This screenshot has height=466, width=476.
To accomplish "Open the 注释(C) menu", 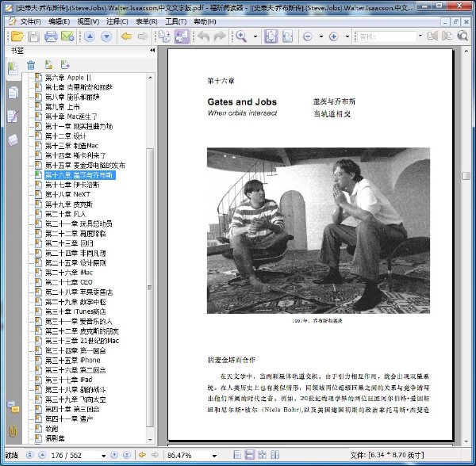I will click(x=117, y=21).
